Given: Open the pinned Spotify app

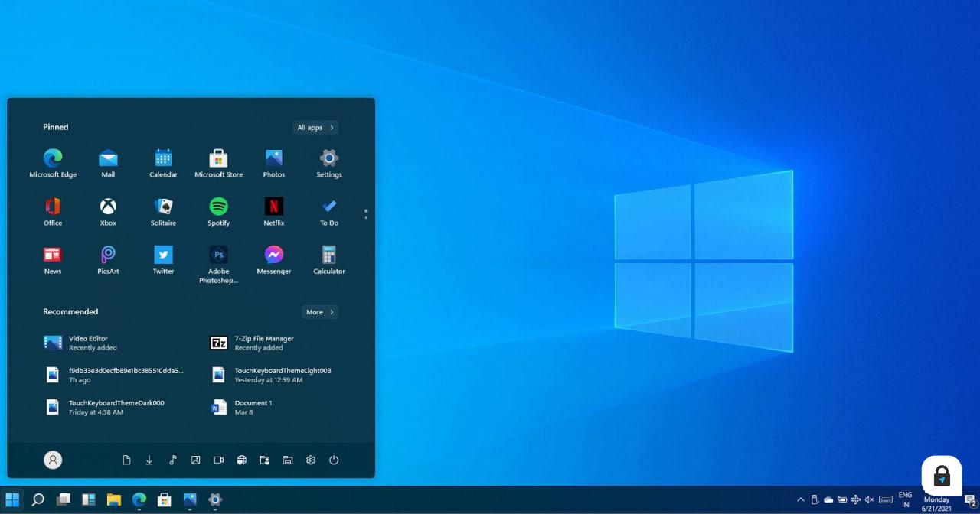Looking at the screenshot, I should pos(218,211).
